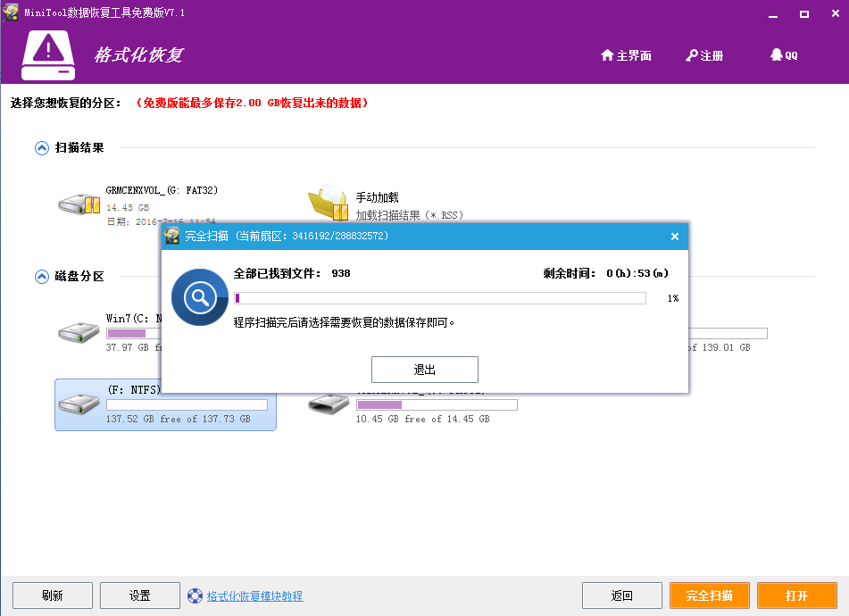Click the 返回 back button
The height and width of the screenshot is (616, 849).
point(621,595)
